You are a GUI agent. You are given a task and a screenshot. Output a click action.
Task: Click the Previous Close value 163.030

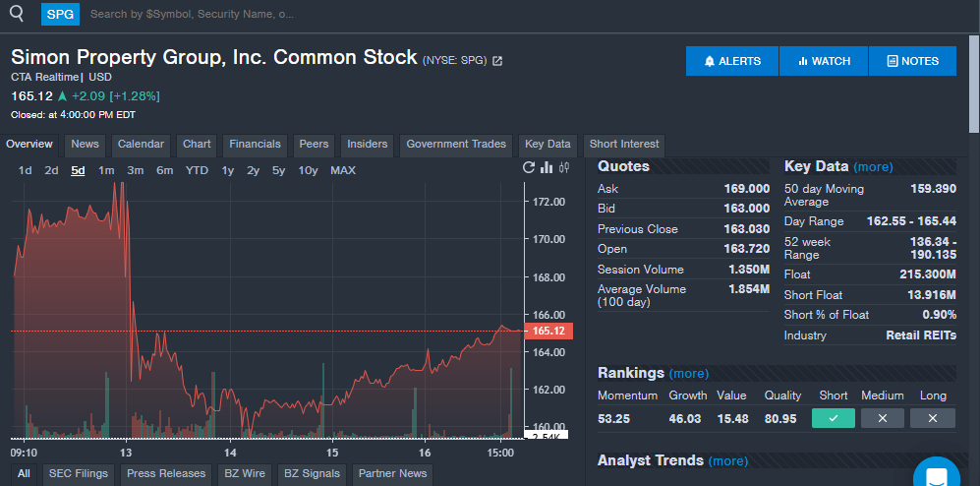pos(747,229)
